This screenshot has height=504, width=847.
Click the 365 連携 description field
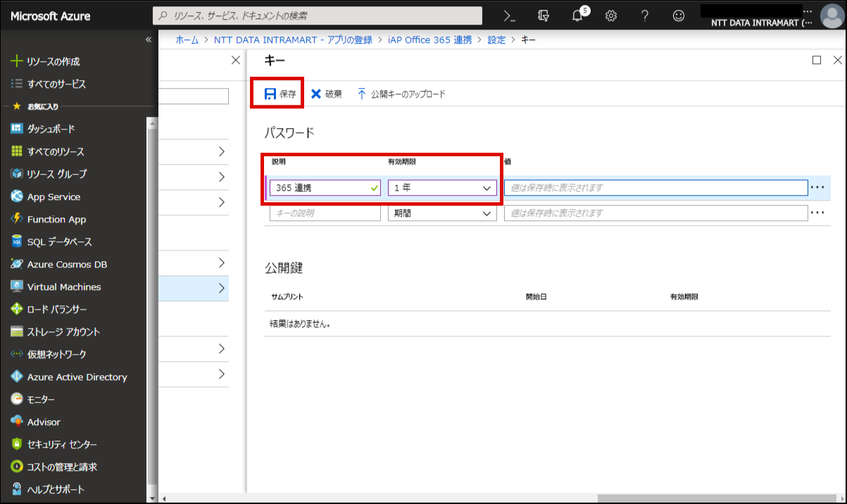[x=325, y=188]
